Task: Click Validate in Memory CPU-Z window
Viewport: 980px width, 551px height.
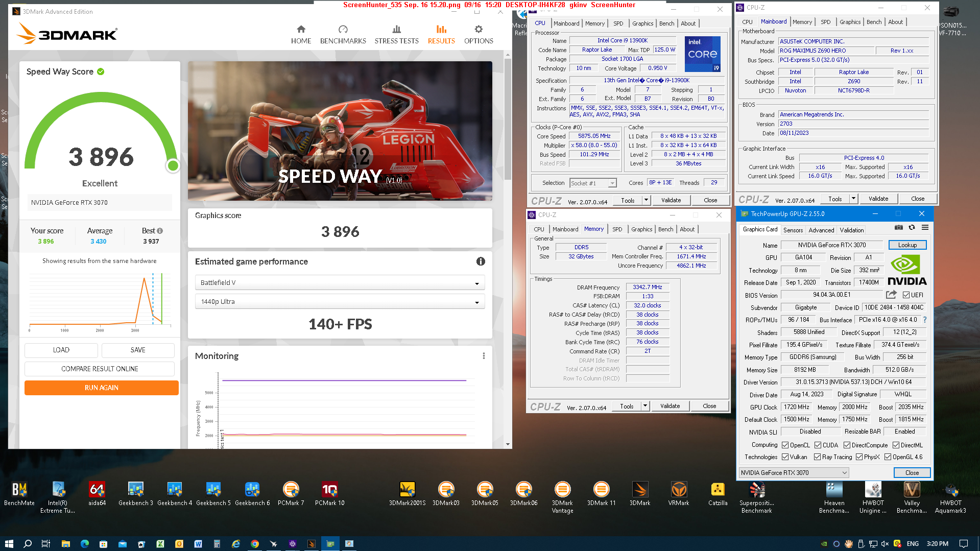Action: [x=670, y=406]
